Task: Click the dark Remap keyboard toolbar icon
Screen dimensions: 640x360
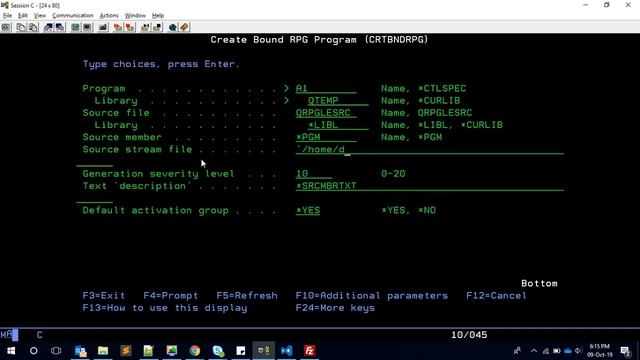Action: [x=103, y=27]
